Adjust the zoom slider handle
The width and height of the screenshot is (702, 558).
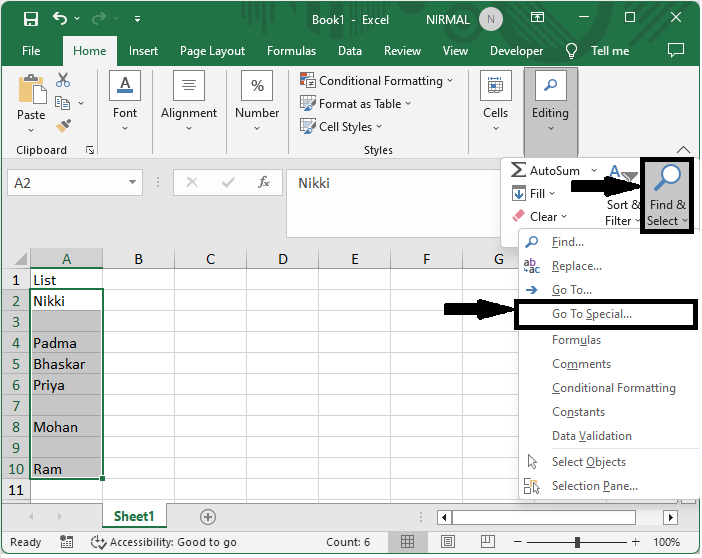578,542
